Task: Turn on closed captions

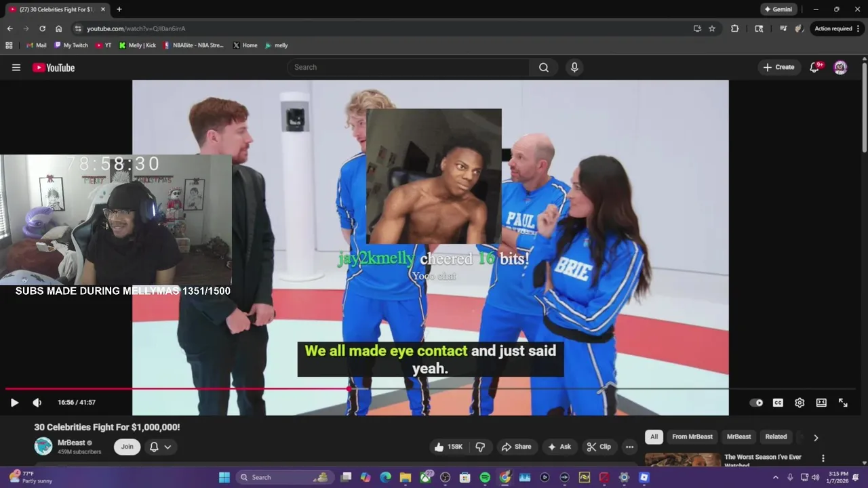Action: click(778, 403)
